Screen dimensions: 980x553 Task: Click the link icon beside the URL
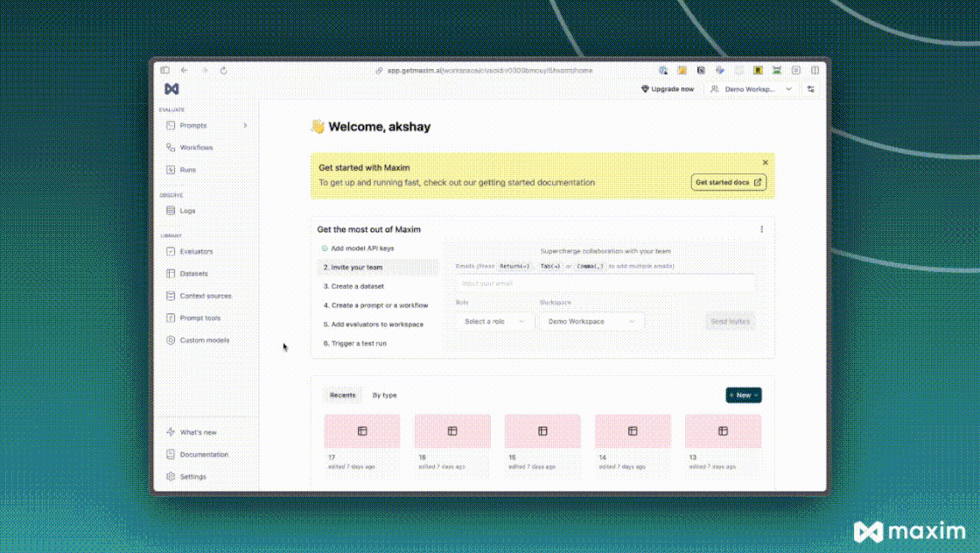tap(380, 71)
